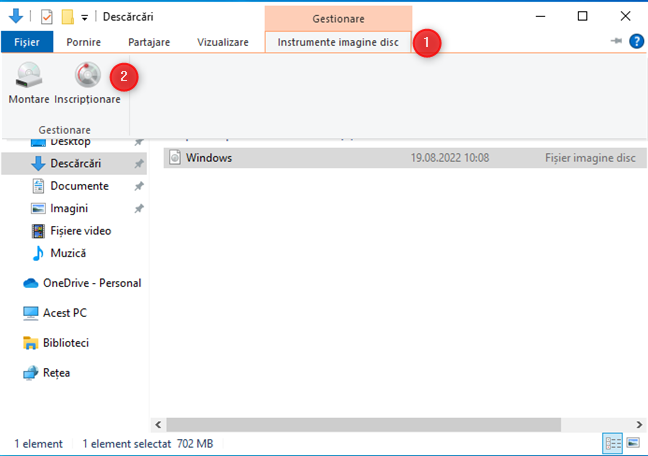This screenshot has width=648, height=456.
Task: Maximize the Descărcări window
Action: (x=582, y=17)
